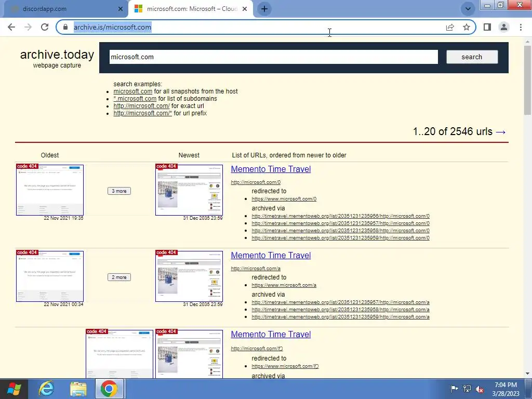This screenshot has height=399, width=532.
Task: Launch Internet Explorer from taskbar
Action: click(46, 389)
